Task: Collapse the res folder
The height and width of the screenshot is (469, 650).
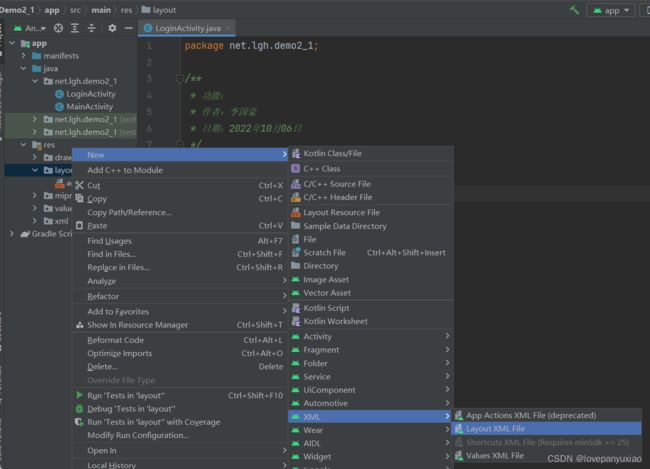Action: [x=23, y=144]
